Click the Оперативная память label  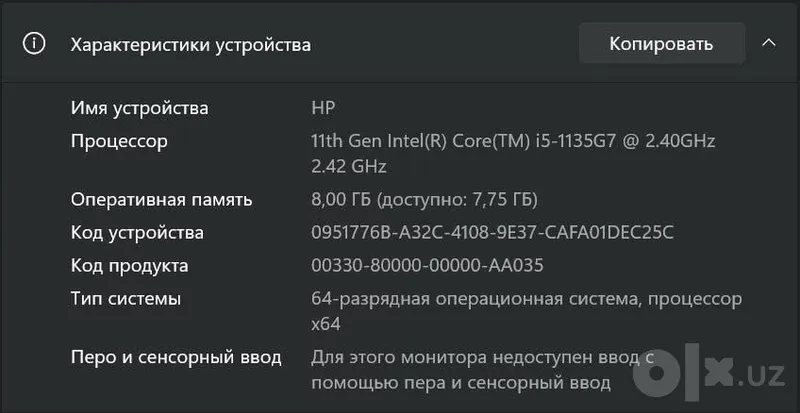[161, 200]
